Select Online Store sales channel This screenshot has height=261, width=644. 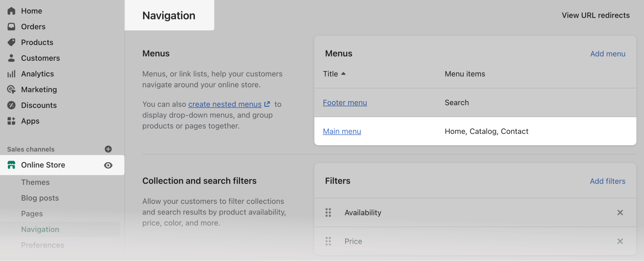tap(43, 165)
